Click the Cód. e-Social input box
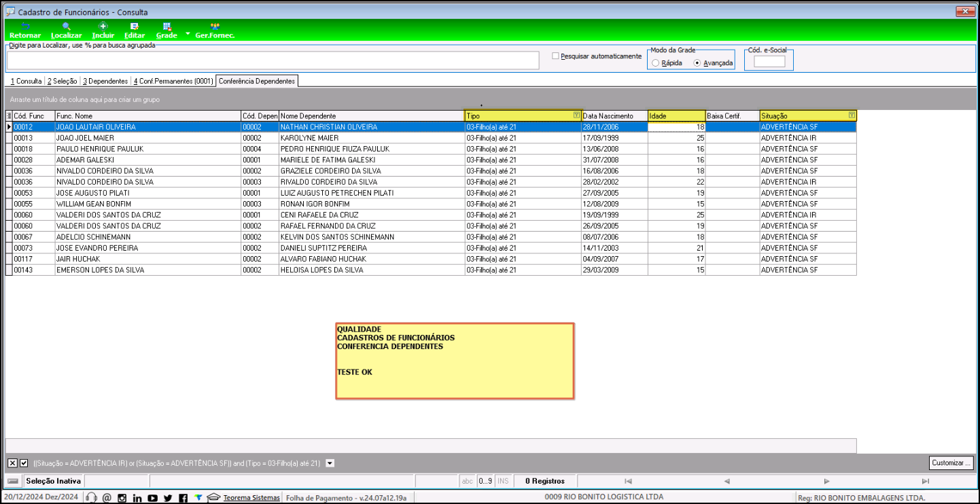The image size is (980, 504). pos(769,61)
